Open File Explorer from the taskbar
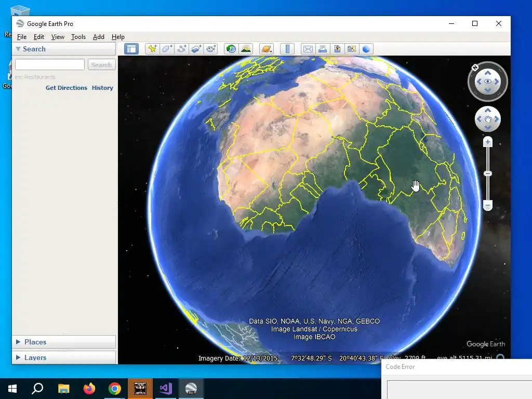The image size is (532, 399). (63, 389)
